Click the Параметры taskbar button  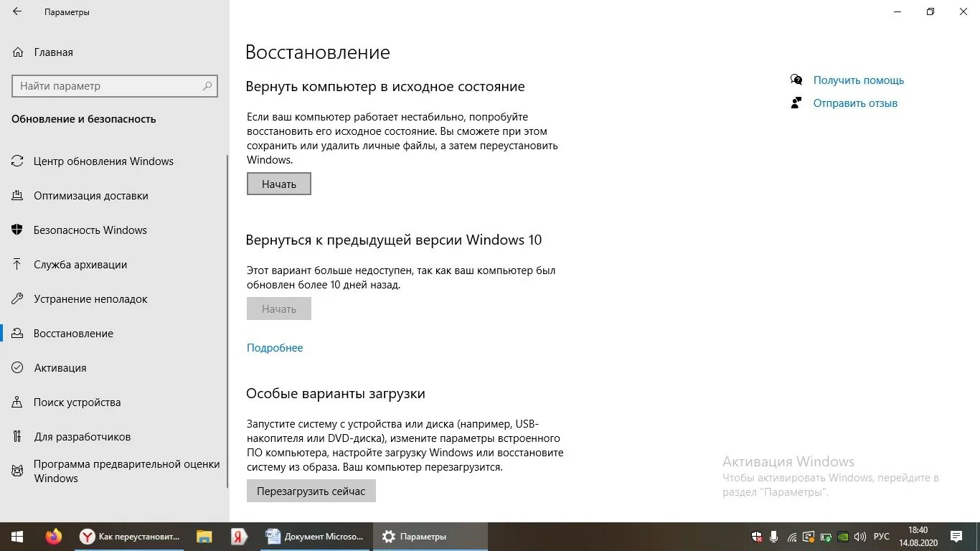tap(430, 537)
